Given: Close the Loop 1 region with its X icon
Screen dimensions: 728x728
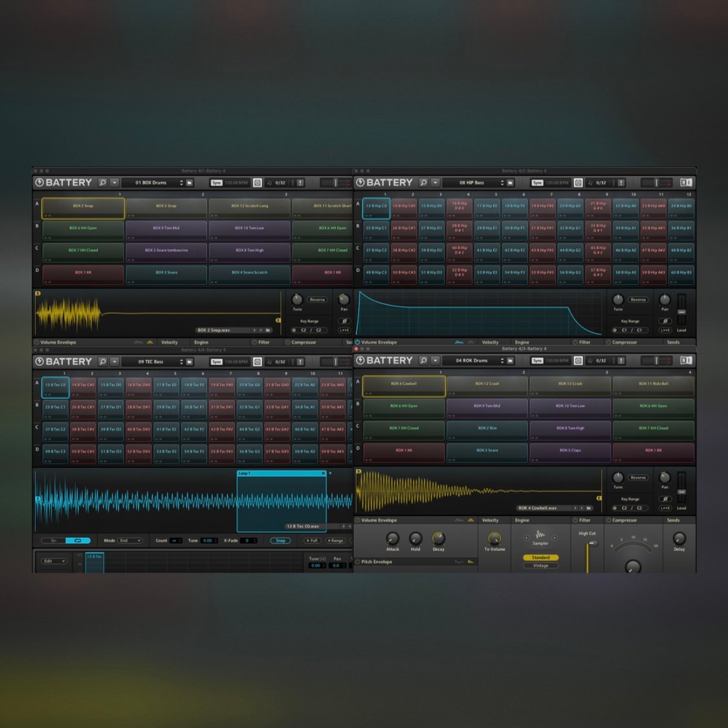Looking at the screenshot, I should pos(324,473).
